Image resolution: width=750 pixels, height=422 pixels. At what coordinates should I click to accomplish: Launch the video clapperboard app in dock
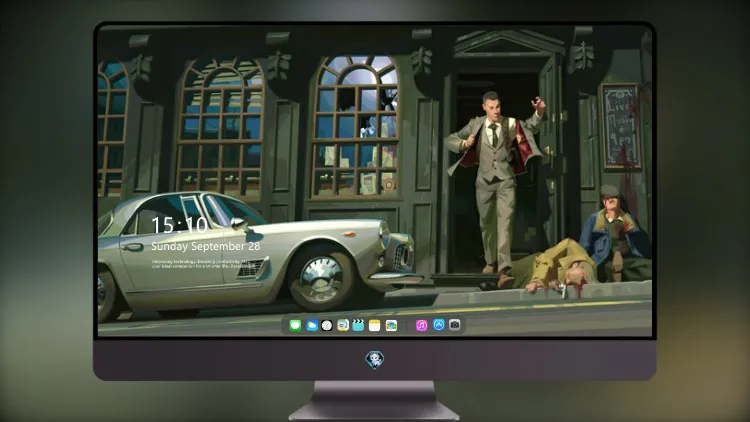[x=358, y=325]
